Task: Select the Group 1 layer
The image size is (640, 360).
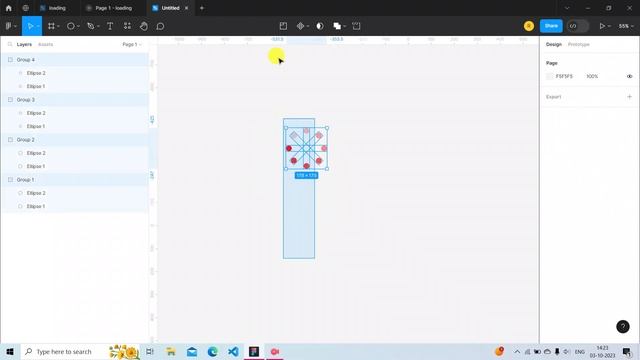Action: [74, 180]
